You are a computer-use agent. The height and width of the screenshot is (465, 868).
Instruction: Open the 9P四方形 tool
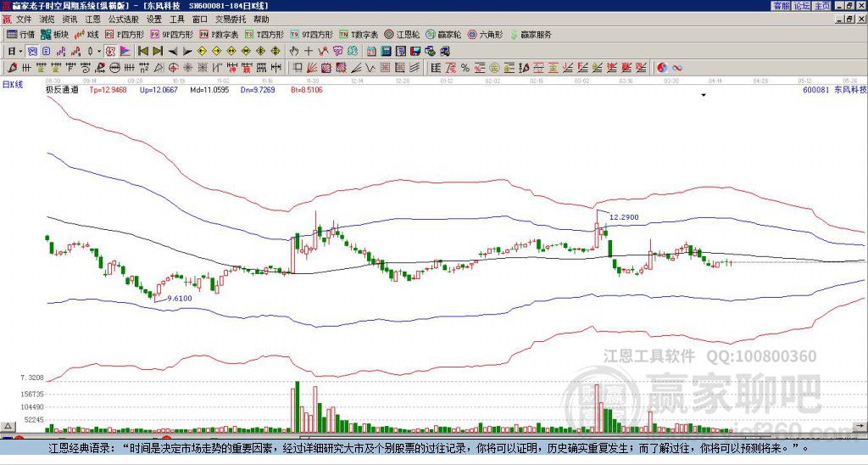pyautogui.click(x=172, y=34)
